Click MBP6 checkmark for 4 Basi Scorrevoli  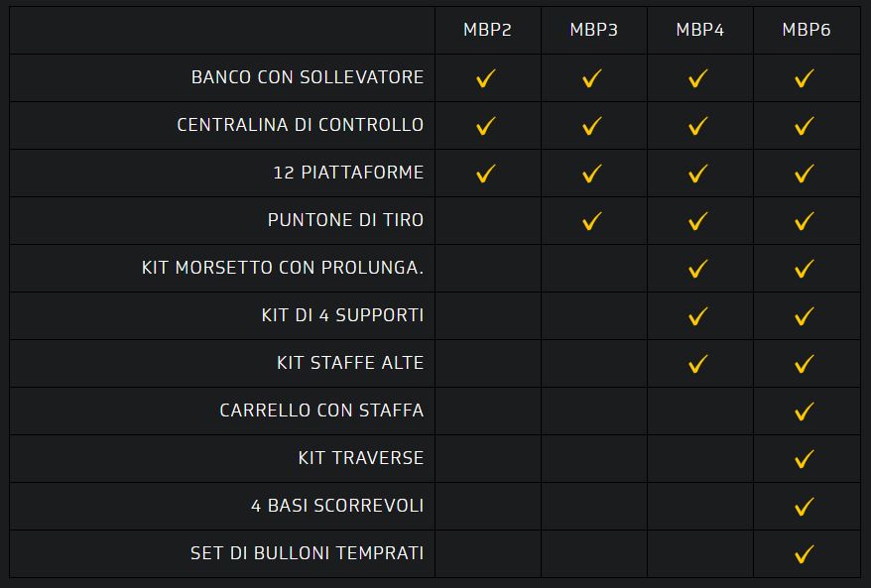pos(805,507)
